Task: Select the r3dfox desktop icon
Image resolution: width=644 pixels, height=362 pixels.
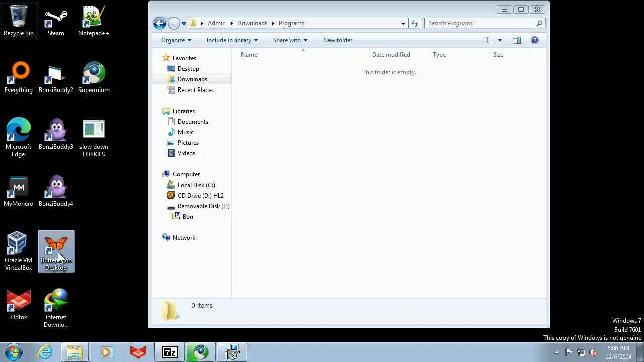Action: tap(19, 305)
